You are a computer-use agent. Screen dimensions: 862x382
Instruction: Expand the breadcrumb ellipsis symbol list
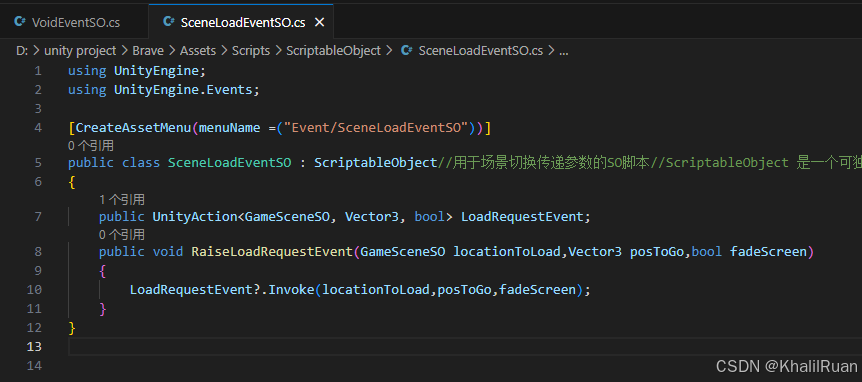pyautogui.click(x=563, y=51)
